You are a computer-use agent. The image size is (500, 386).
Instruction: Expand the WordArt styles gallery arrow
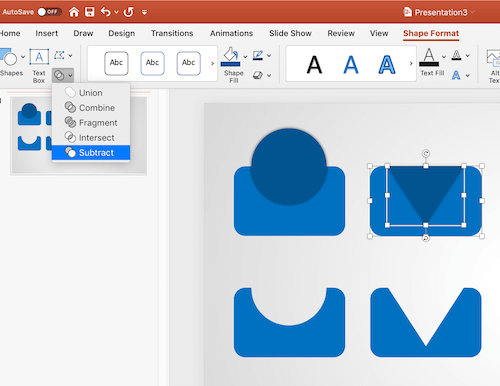[411, 63]
